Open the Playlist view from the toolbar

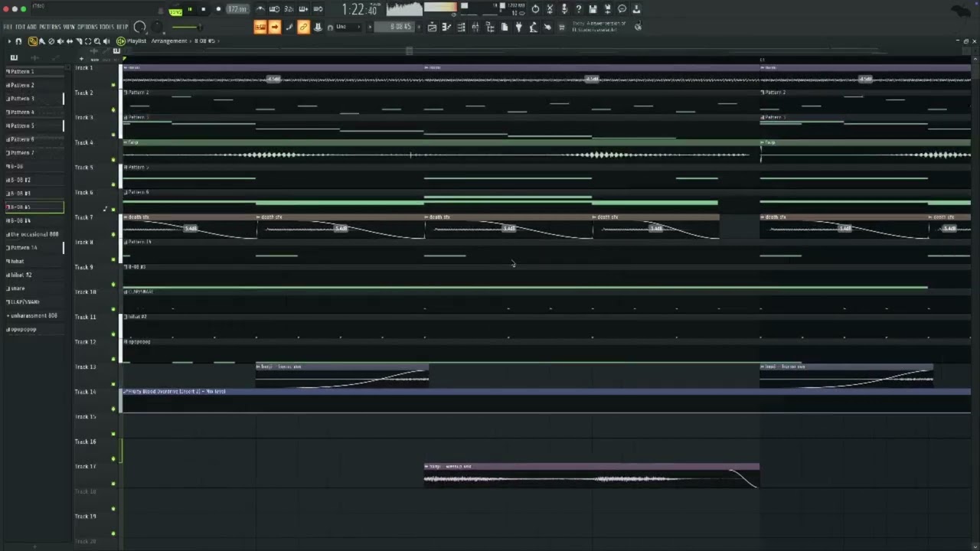[x=432, y=28]
